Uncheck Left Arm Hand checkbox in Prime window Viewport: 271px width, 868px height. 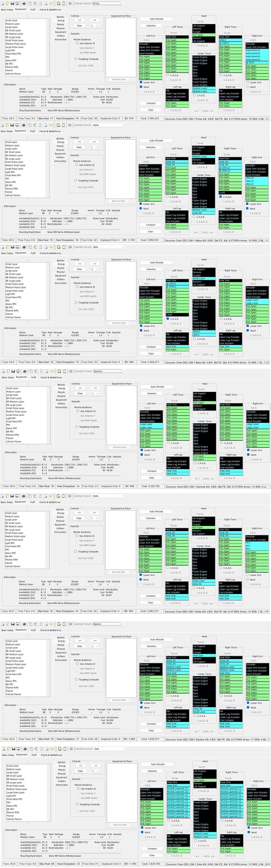141,87
